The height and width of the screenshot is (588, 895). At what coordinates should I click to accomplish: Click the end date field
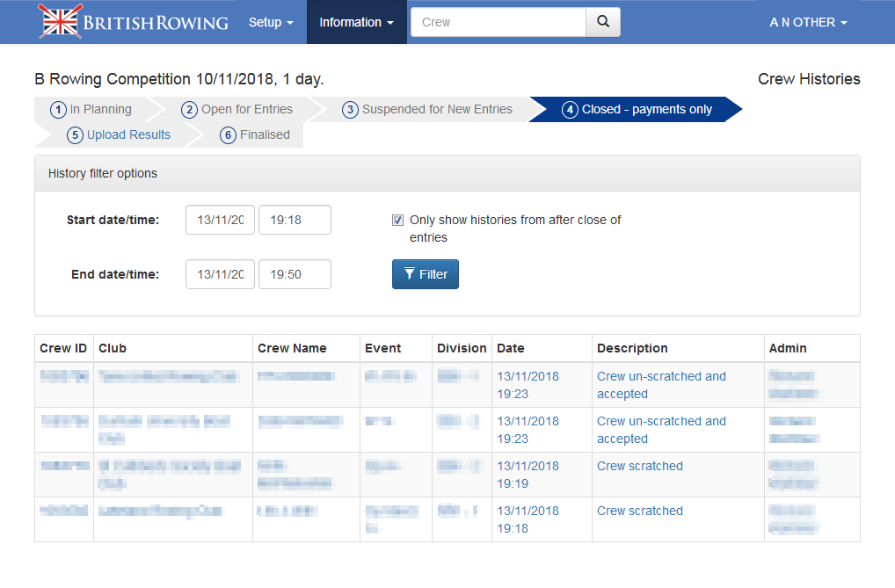point(220,274)
